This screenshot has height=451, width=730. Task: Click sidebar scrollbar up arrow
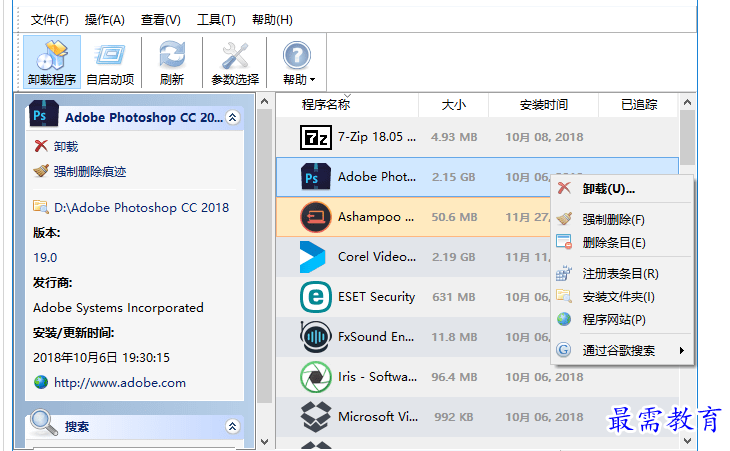[x=264, y=101]
